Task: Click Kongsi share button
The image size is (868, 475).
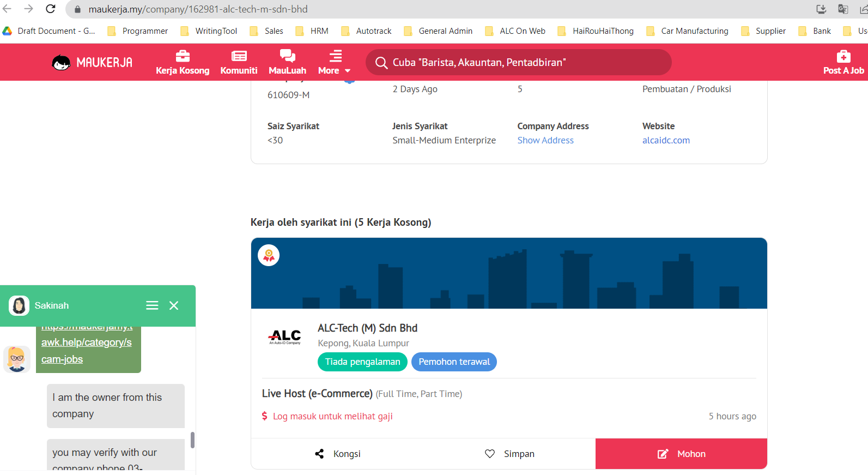Action: pyautogui.click(x=338, y=454)
